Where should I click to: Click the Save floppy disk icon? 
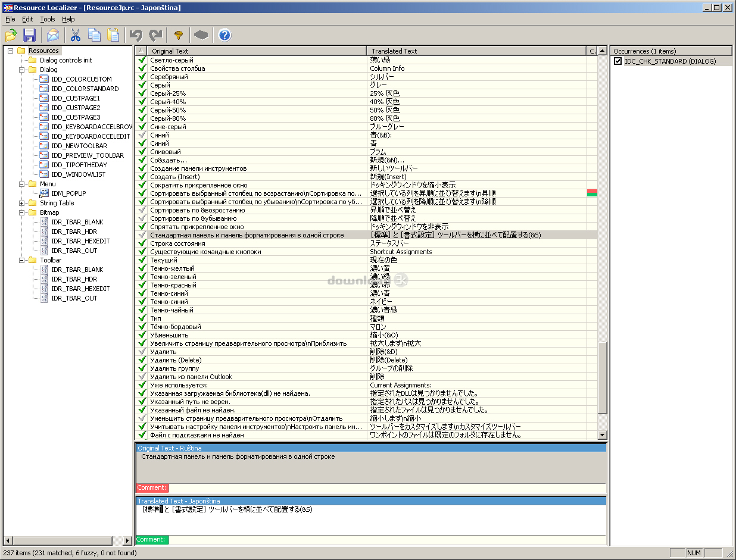pyautogui.click(x=30, y=35)
